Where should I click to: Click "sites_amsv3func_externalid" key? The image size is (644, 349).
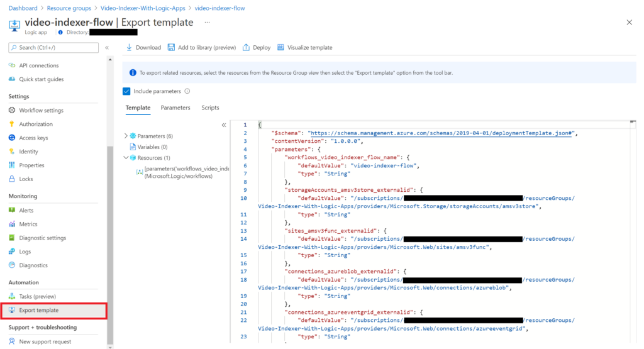[x=331, y=231]
